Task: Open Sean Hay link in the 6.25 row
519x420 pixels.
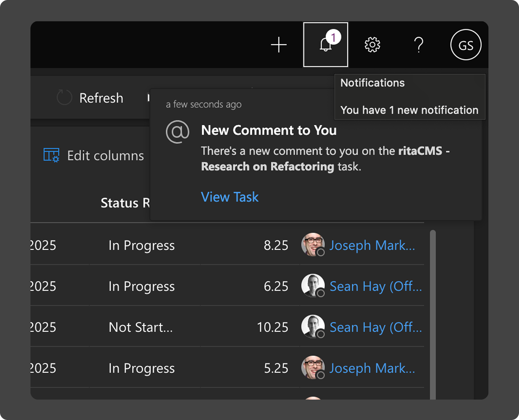Action: point(375,286)
